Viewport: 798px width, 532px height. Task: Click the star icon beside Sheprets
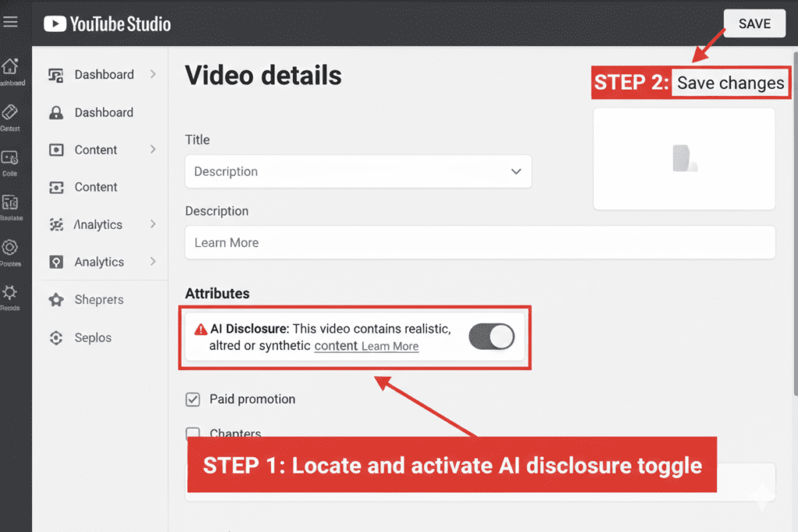[x=56, y=300]
